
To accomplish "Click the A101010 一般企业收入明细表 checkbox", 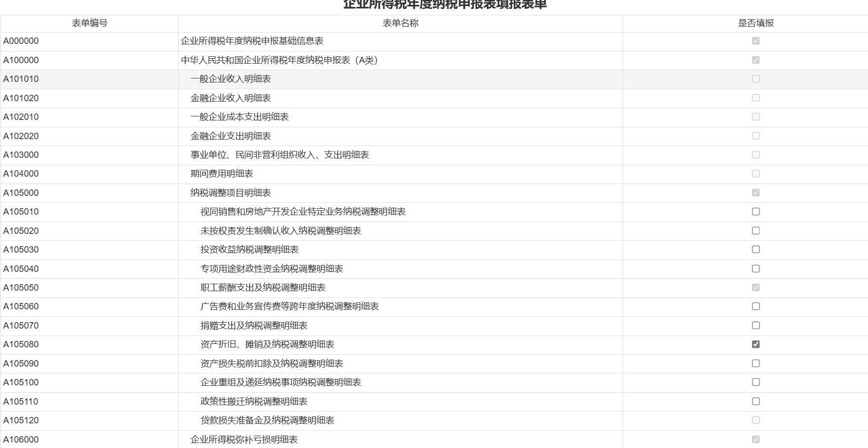I will (x=755, y=79).
